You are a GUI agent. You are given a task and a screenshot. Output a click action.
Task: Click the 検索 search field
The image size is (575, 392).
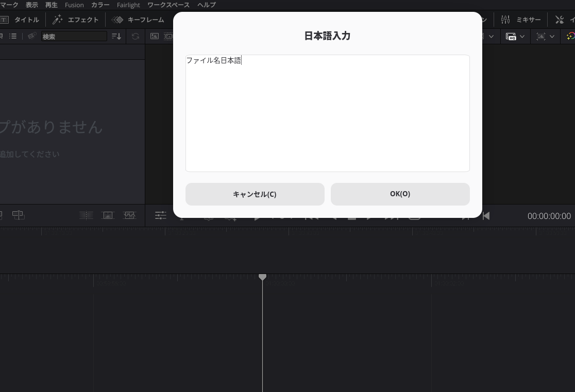click(x=74, y=36)
